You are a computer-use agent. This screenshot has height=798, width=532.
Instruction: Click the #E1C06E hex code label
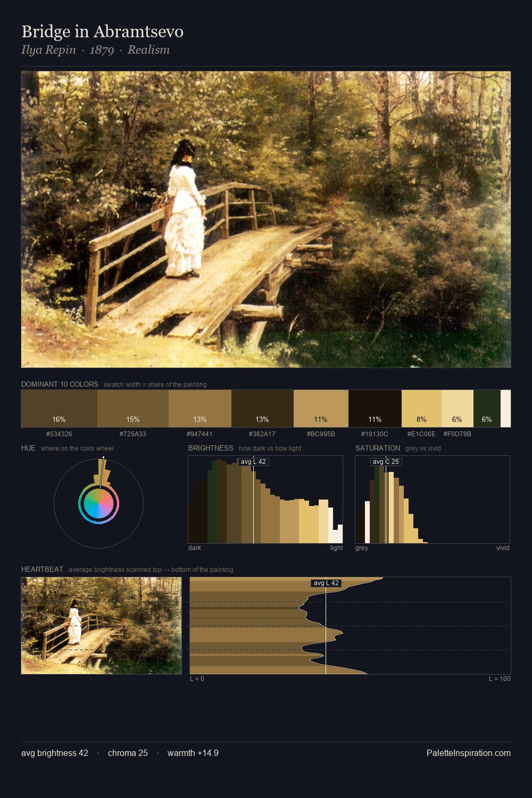[421, 434]
